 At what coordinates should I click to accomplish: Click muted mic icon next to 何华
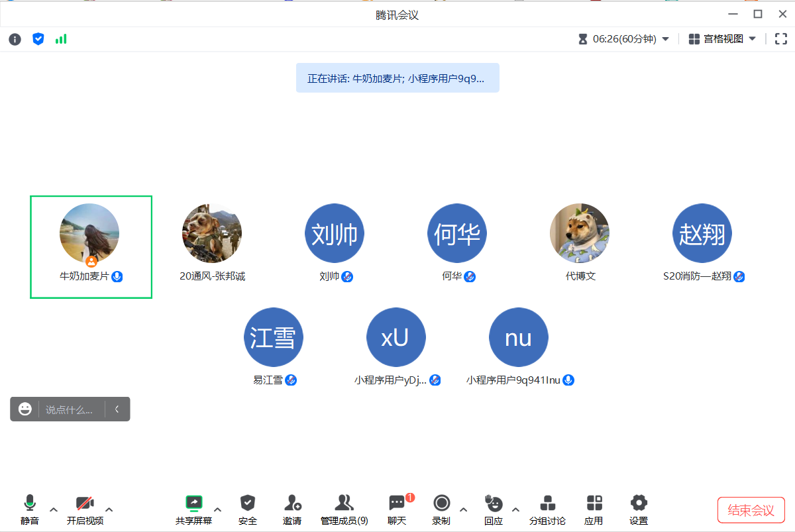pyautogui.click(x=470, y=276)
